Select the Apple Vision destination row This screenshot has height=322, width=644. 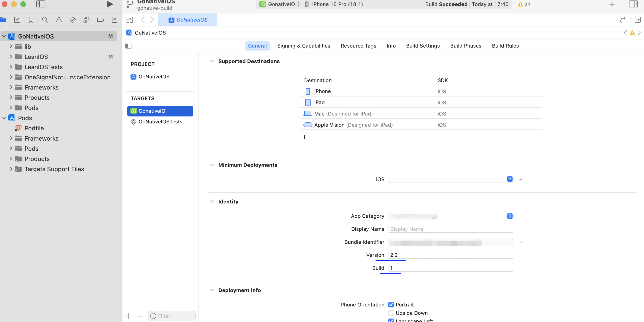coord(421,125)
